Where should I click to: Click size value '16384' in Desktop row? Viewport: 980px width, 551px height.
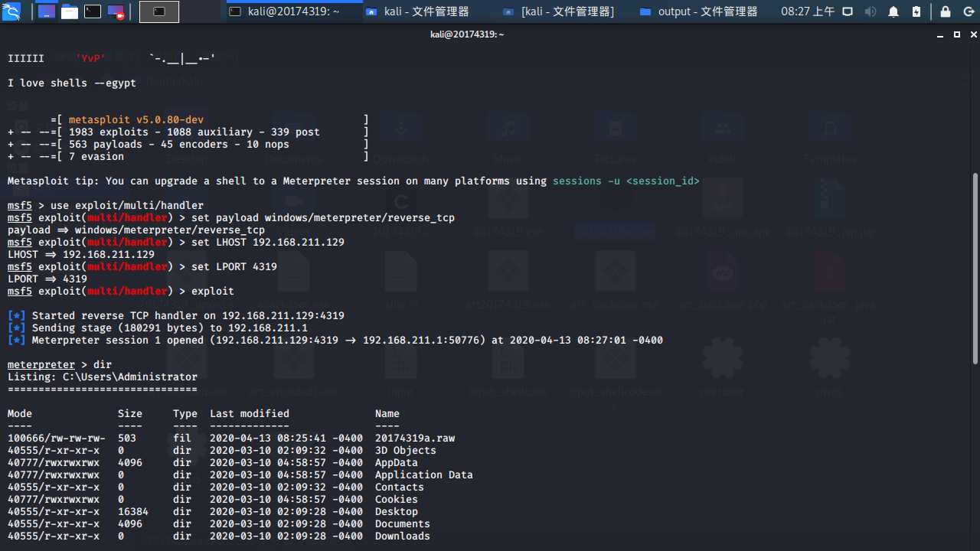click(x=133, y=511)
